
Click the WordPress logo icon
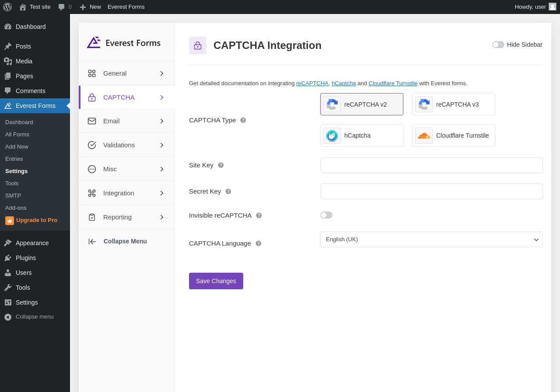pyautogui.click(x=7, y=7)
